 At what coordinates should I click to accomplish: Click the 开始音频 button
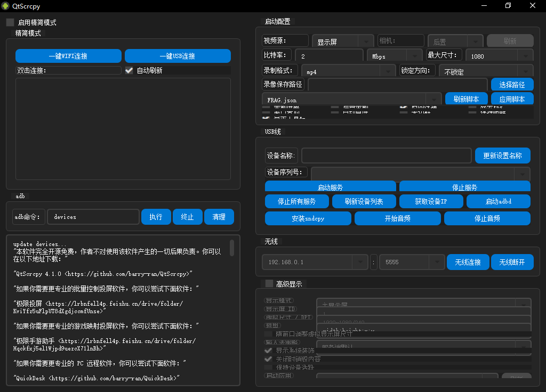pyautogui.click(x=398, y=218)
